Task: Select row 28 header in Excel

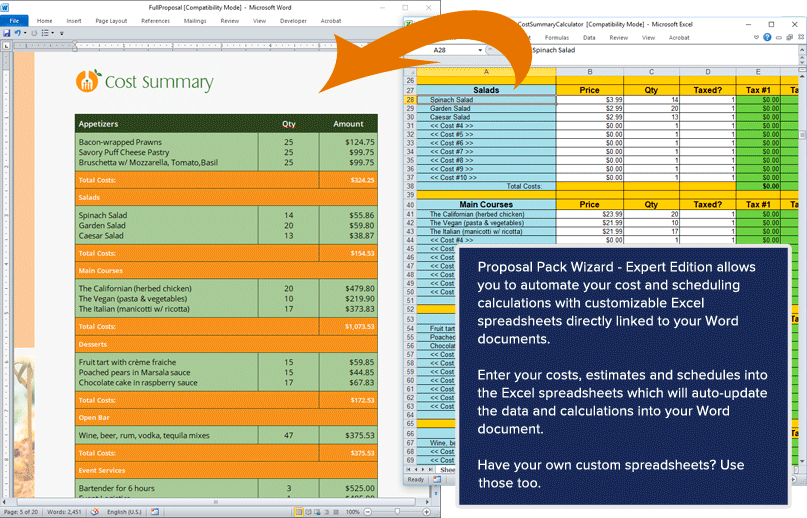Action: (410, 100)
